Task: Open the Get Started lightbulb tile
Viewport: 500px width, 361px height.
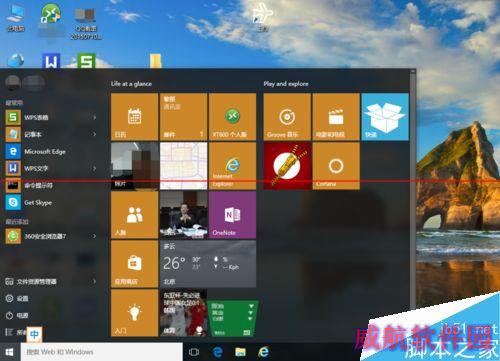Action: (134, 313)
